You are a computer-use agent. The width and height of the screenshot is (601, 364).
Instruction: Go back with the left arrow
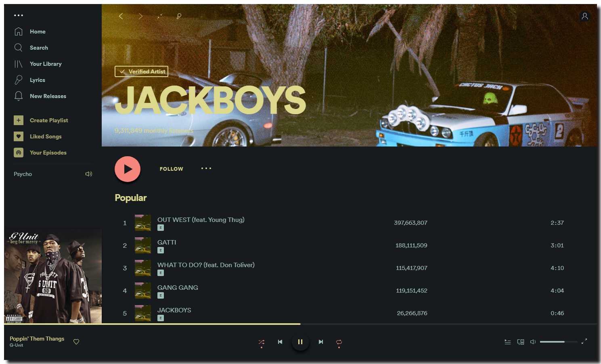[x=121, y=16]
